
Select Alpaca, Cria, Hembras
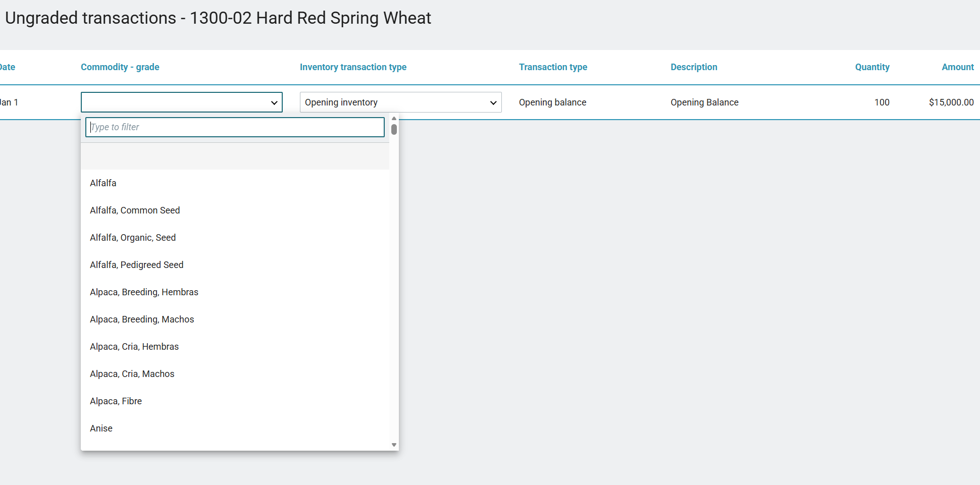134,347
